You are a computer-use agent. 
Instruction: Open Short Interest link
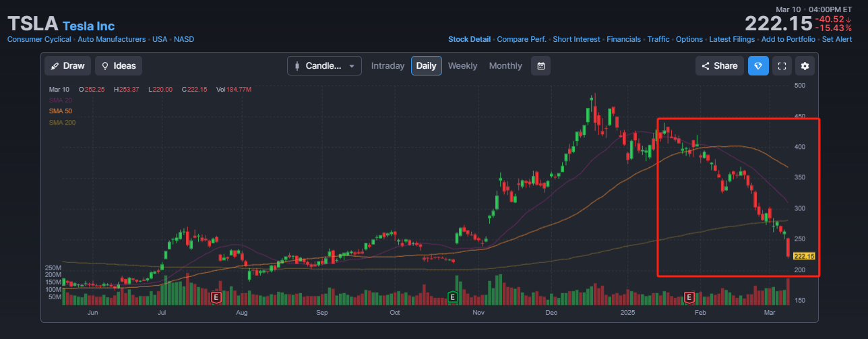[x=577, y=39]
